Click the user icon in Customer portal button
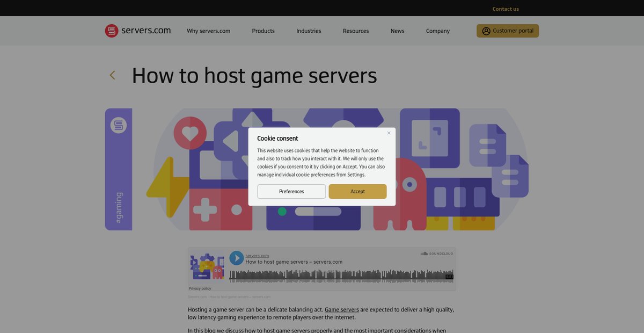 [x=486, y=31]
